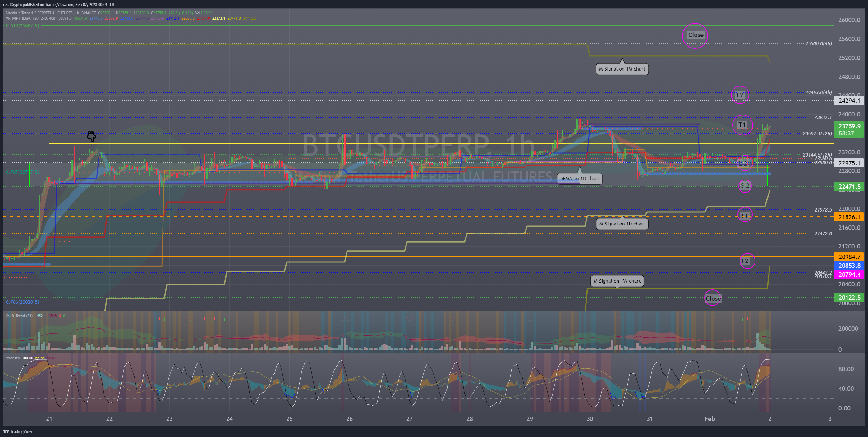Click date 23 on the time axis
Viewport: 868px width, 437px height.
[169, 418]
